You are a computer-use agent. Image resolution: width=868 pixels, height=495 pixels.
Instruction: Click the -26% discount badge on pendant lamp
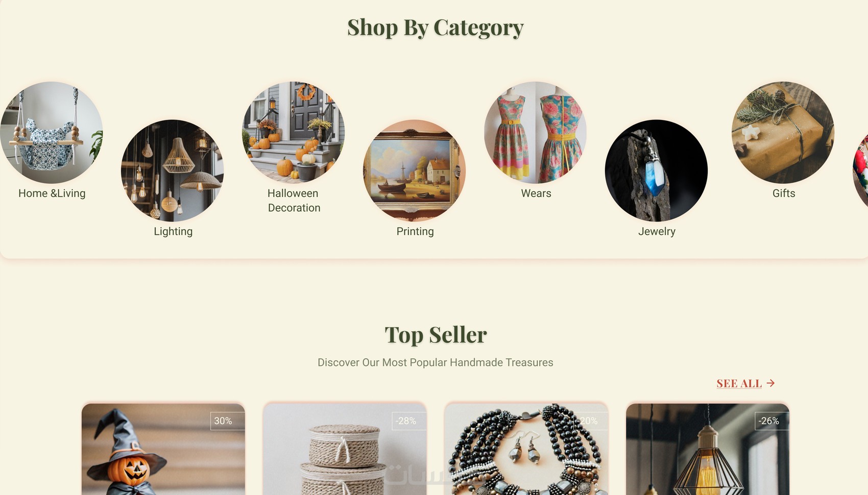pyautogui.click(x=769, y=421)
